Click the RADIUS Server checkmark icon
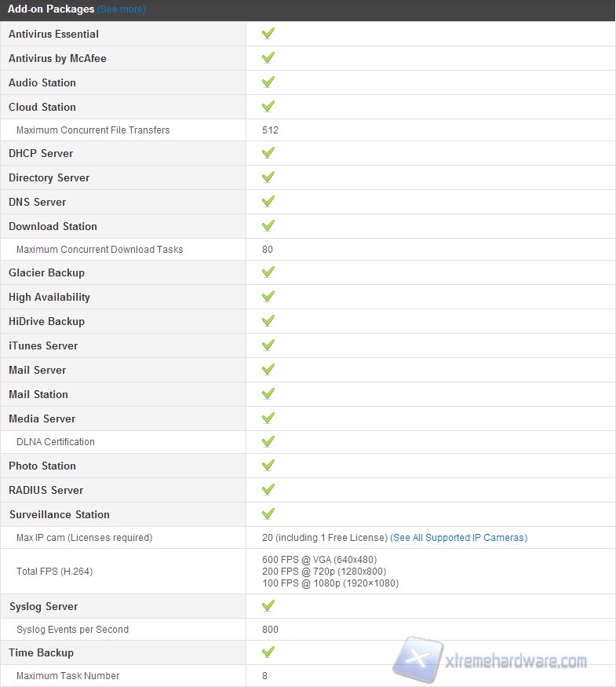616x687 pixels. pos(268,490)
